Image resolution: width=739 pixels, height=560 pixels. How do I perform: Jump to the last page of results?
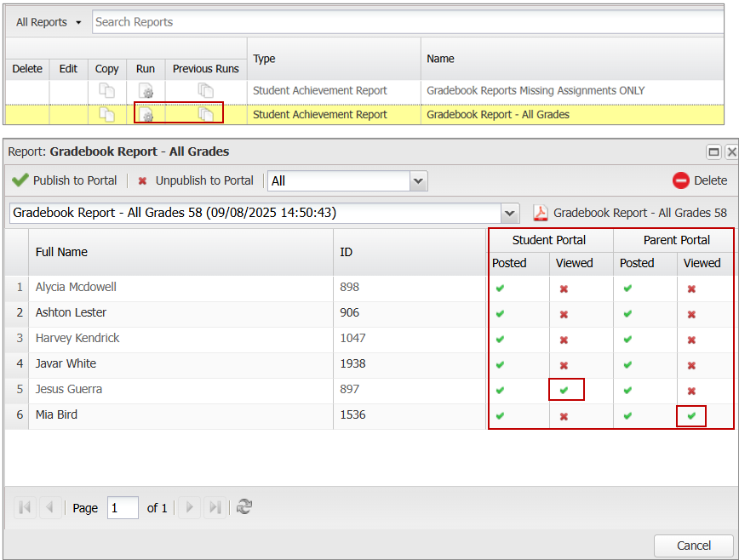[x=215, y=507]
